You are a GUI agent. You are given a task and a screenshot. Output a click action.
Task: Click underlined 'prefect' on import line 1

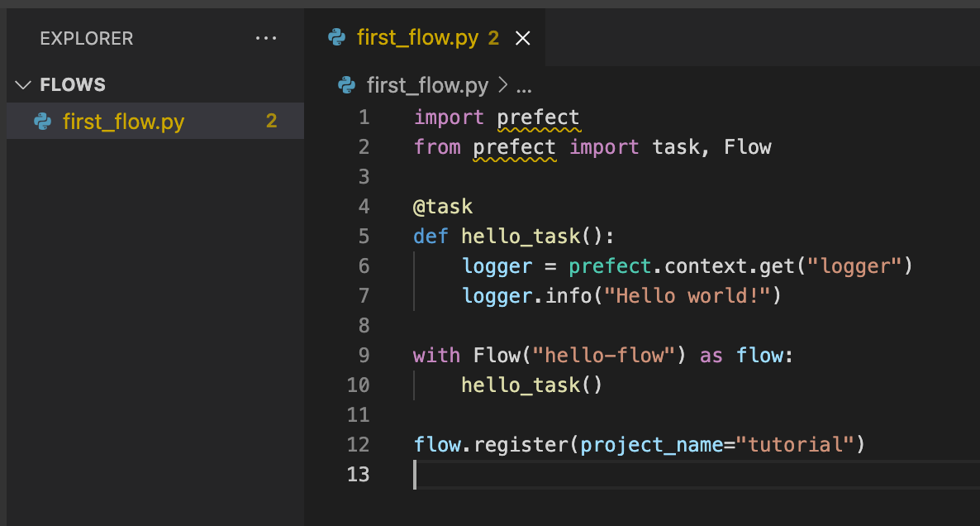tap(538, 117)
